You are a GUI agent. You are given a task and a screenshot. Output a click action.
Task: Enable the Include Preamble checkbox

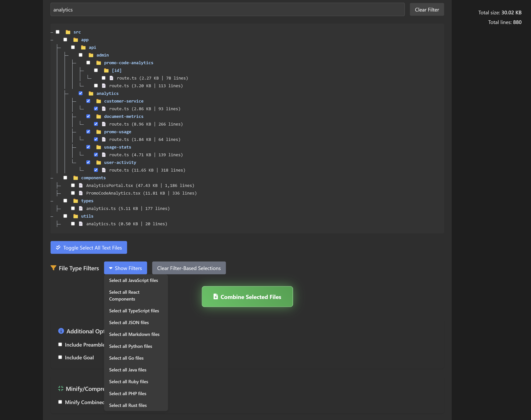tap(60, 345)
